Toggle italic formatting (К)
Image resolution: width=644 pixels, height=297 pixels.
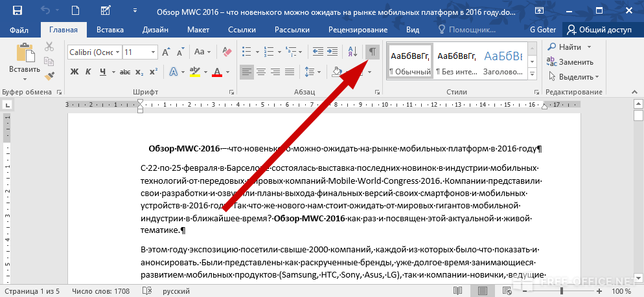(x=88, y=72)
